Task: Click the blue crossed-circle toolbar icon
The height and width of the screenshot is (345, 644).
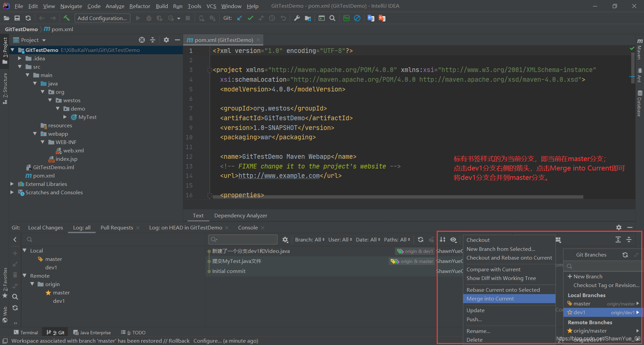Action: pyautogui.click(x=357, y=18)
